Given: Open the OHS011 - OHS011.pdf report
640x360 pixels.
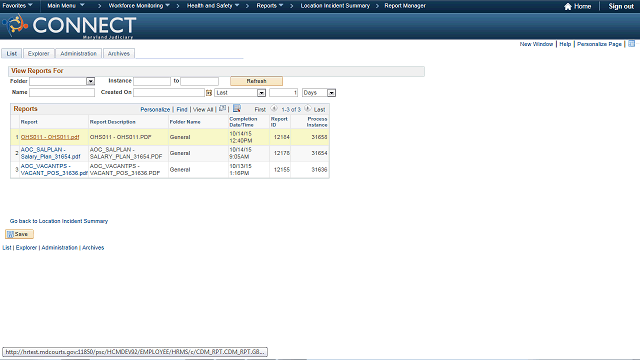Looking at the screenshot, I should tap(50, 137).
